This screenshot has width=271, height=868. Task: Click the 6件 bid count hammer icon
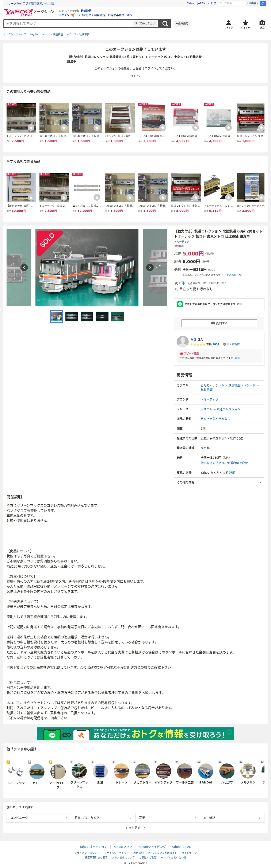click(176, 283)
